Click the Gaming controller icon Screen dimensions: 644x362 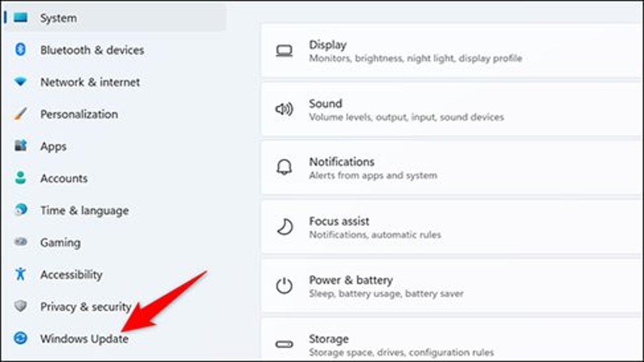20,242
